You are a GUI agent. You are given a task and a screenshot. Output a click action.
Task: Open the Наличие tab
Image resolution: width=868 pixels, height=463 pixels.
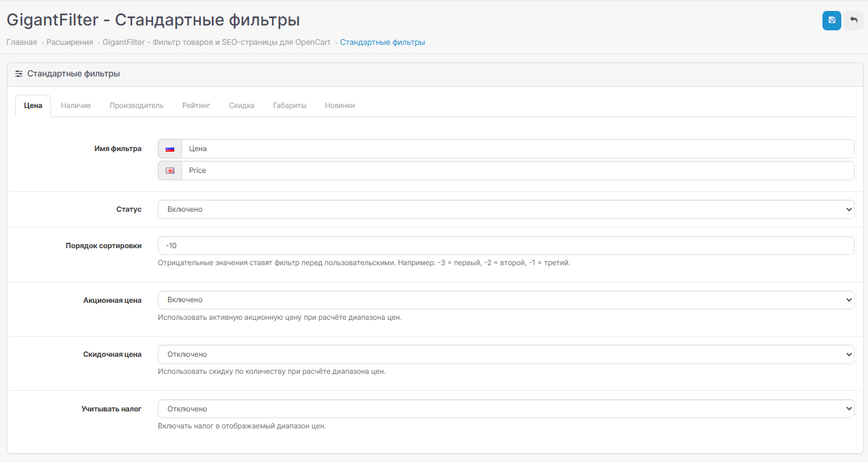click(76, 106)
